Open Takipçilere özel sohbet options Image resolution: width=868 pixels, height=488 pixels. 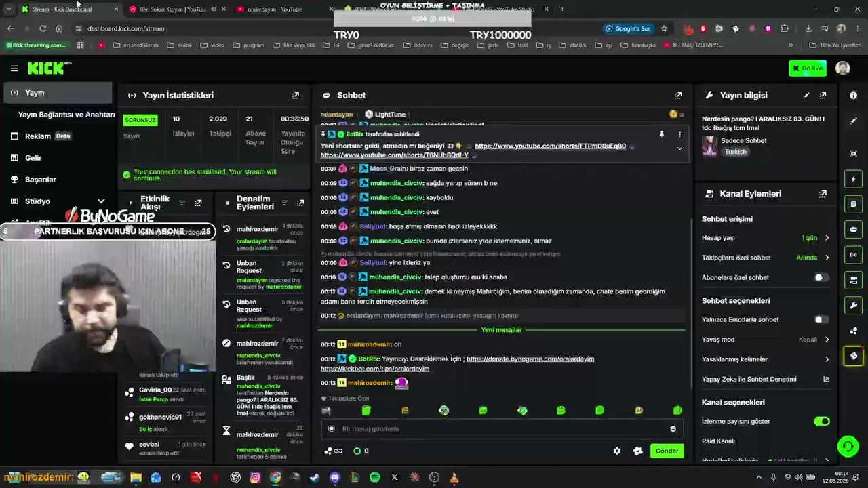click(x=766, y=258)
